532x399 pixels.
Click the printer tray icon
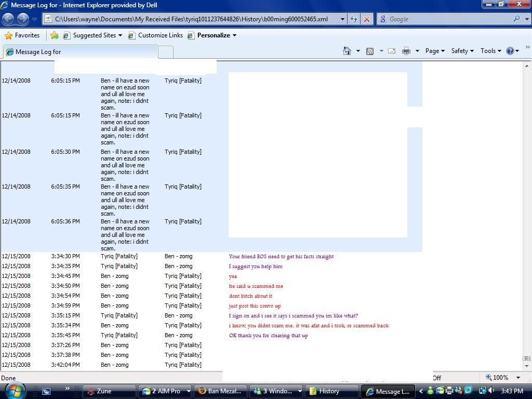click(x=449, y=391)
